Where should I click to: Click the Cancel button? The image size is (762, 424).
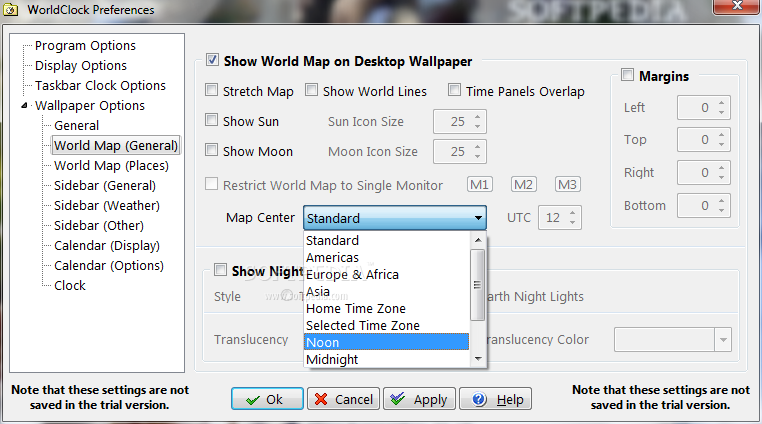pos(344,399)
